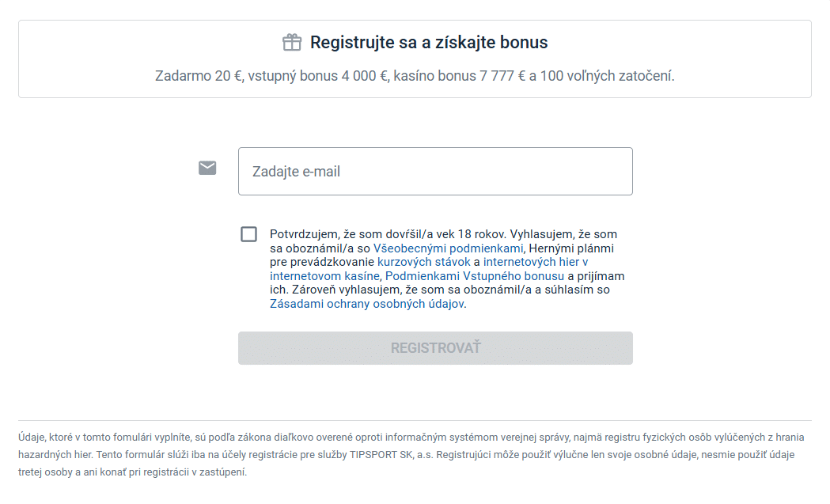
Task: Click the envelope icon beside the e-mail field
Action: [x=207, y=168]
